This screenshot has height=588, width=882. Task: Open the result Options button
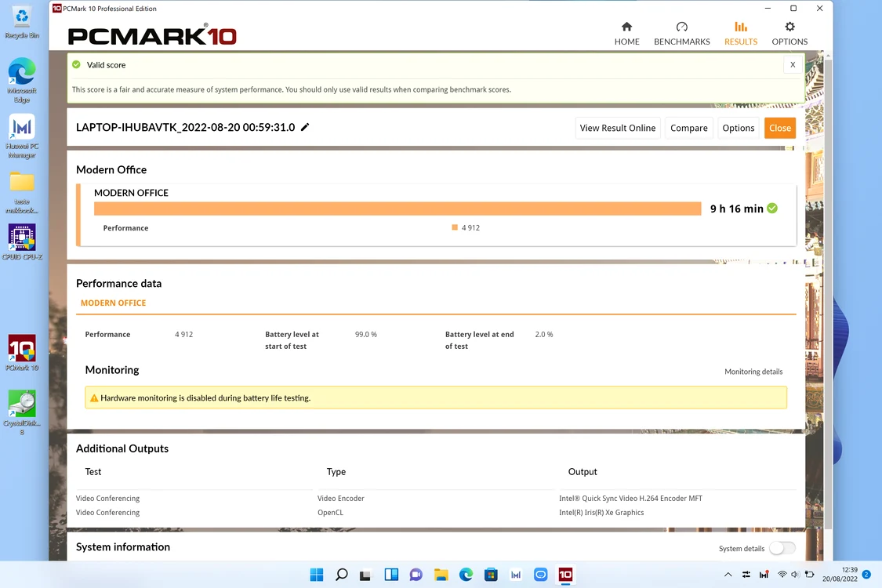[738, 128]
